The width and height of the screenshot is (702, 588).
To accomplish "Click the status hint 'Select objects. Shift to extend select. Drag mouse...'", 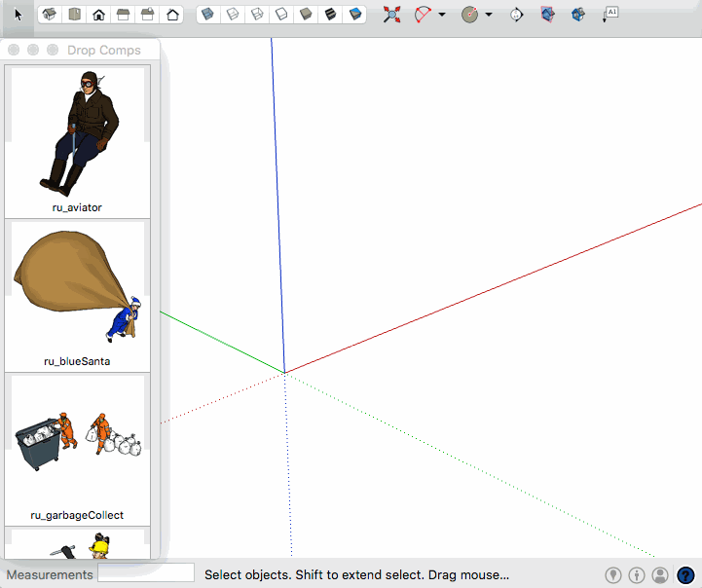I will pos(356,574).
